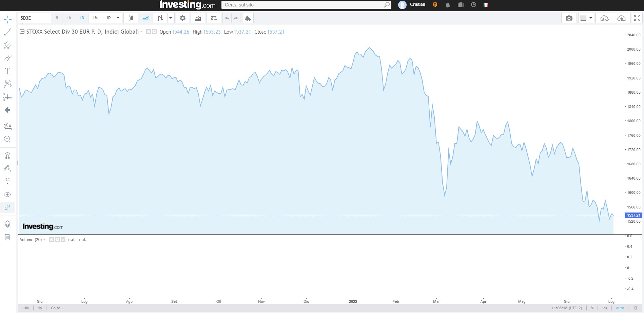The image size is (644, 313).
Task: Create a new alert with bell icon
Action: click(248, 18)
